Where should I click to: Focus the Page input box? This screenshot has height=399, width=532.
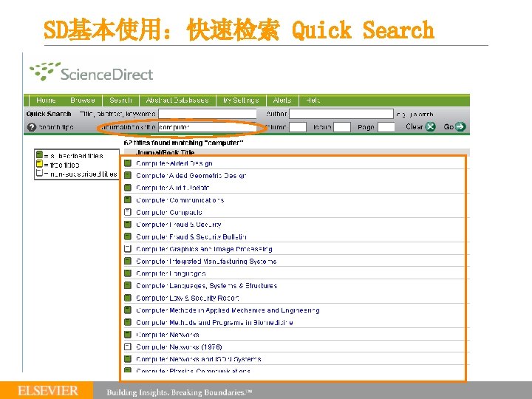pyautogui.click(x=386, y=127)
